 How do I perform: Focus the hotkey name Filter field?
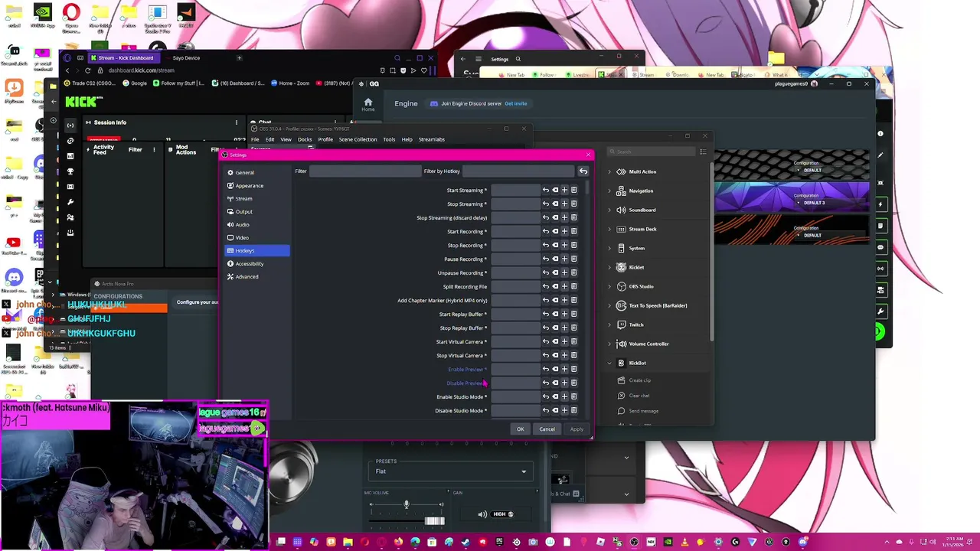pyautogui.click(x=364, y=171)
